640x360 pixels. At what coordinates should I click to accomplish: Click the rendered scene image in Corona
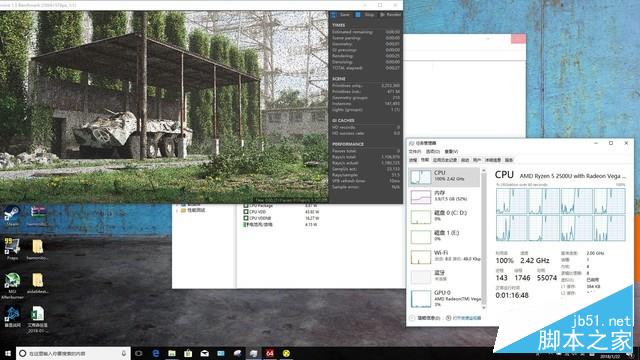tap(164, 107)
